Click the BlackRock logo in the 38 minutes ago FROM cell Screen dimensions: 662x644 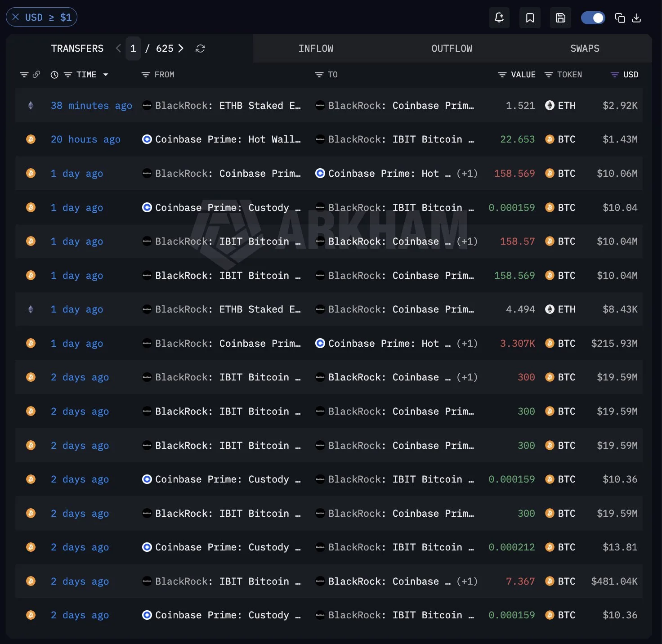point(147,106)
